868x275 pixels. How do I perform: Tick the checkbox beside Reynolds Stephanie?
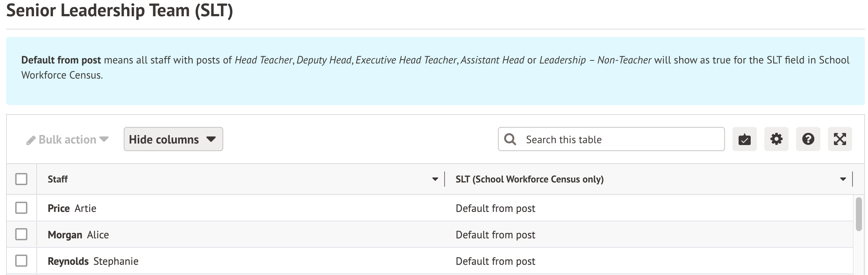pos(21,261)
